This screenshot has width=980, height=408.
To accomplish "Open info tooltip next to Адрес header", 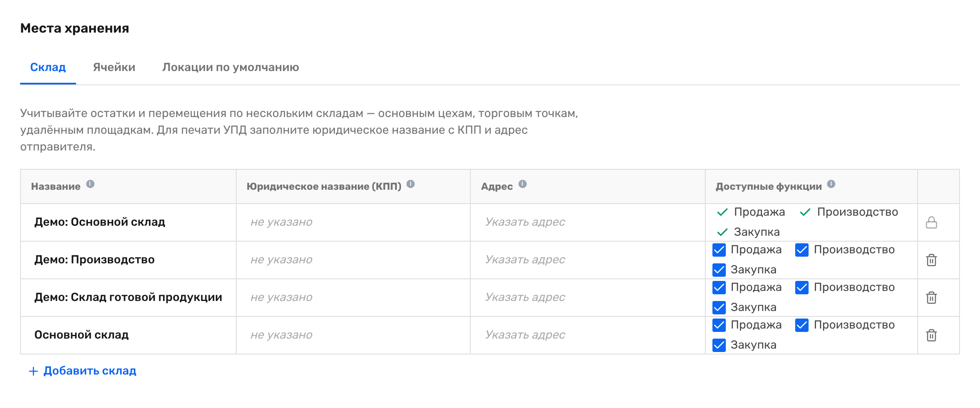I will click(523, 184).
